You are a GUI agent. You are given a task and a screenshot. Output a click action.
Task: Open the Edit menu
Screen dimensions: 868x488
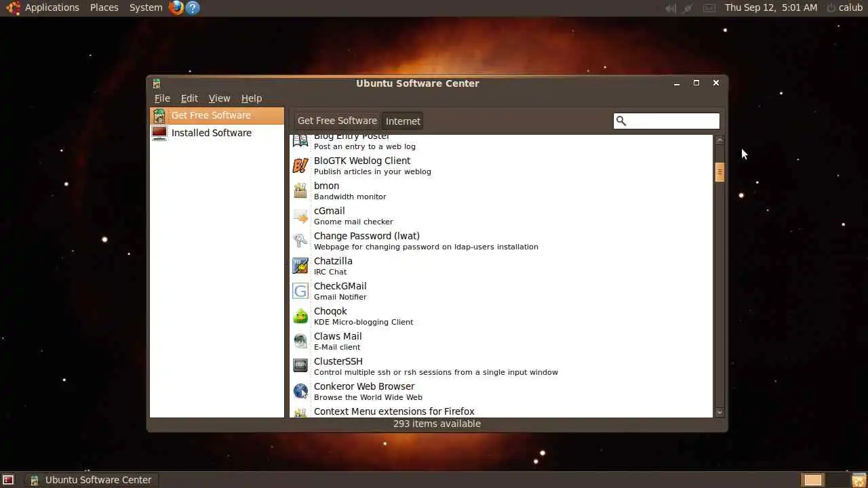[189, 98]
